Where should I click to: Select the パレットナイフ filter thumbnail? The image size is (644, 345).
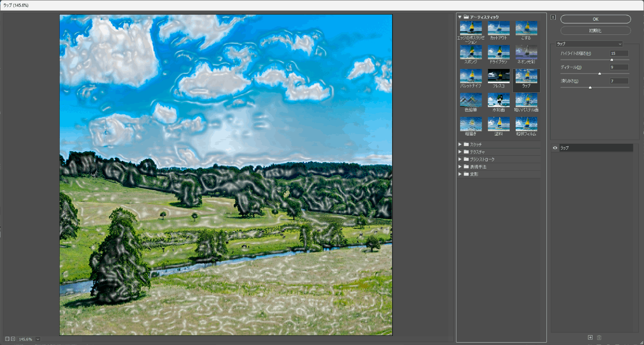tap(471, 76)
